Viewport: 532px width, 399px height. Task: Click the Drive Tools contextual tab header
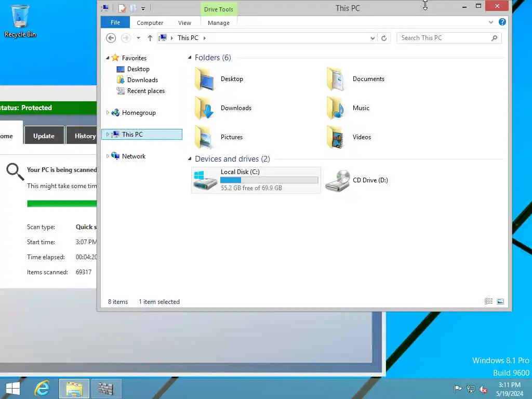(219, 9)
